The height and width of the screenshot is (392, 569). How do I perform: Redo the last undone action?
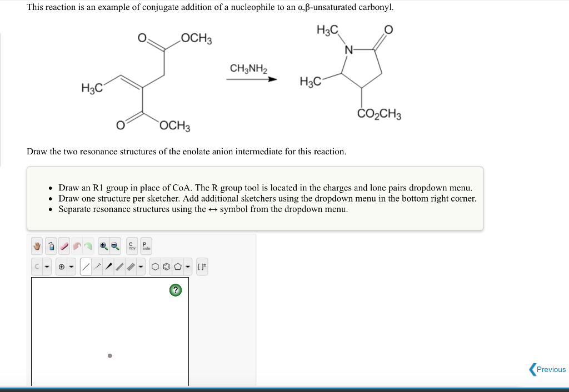tap(89, 246)
